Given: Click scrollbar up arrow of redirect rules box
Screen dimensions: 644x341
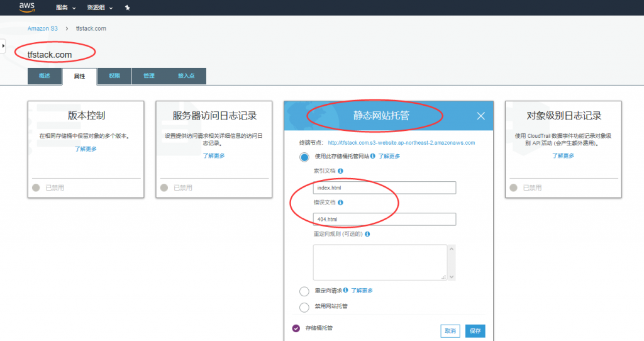Looking at the screenshot, I should point(452,249).
